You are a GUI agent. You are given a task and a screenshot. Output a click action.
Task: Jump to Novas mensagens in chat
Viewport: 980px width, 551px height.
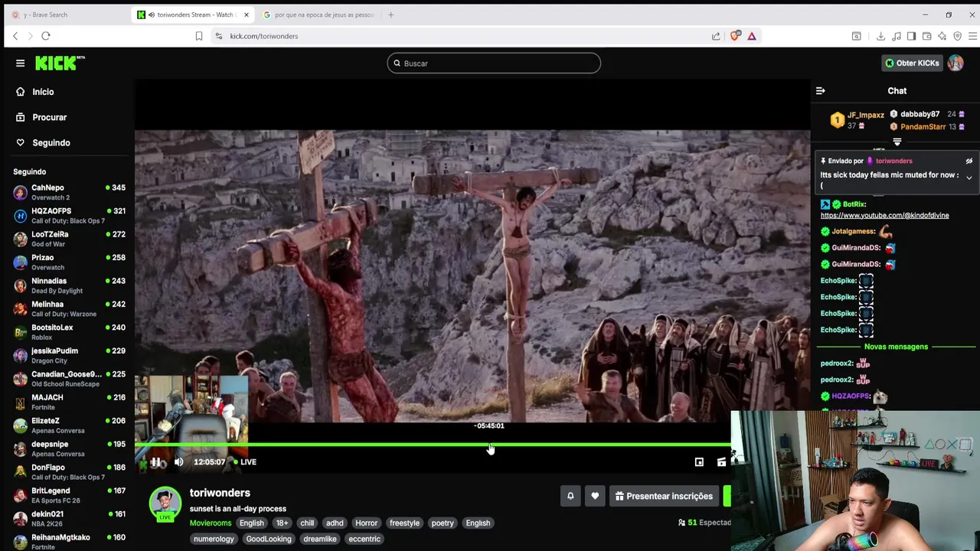point(896,347)
